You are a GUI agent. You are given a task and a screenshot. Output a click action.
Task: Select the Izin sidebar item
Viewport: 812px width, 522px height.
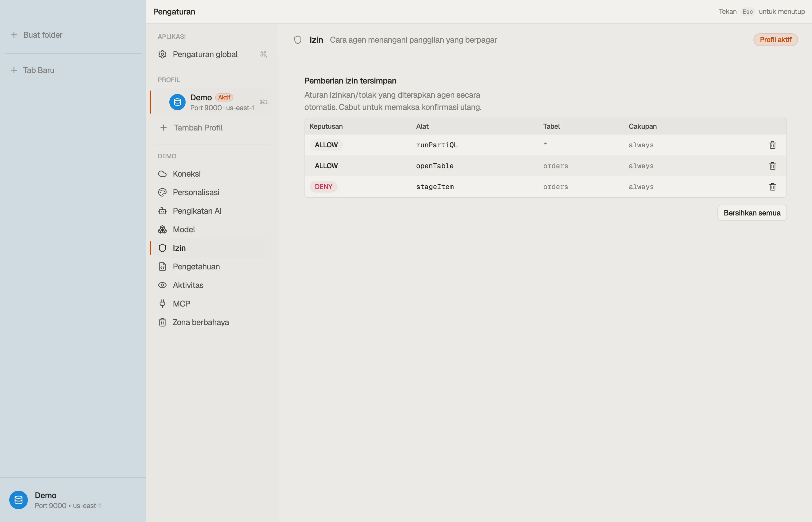pos(212,248)
